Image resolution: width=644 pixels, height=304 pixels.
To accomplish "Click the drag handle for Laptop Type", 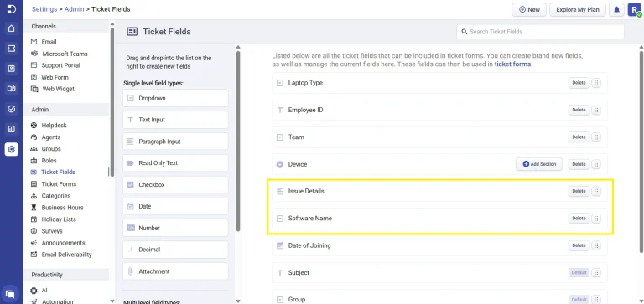I will [x=596, y=83].
